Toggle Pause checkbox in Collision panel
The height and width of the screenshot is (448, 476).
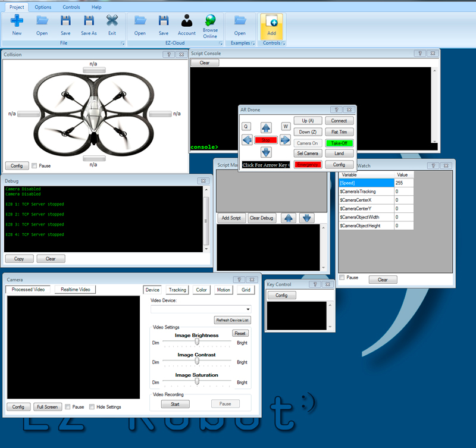35,166
